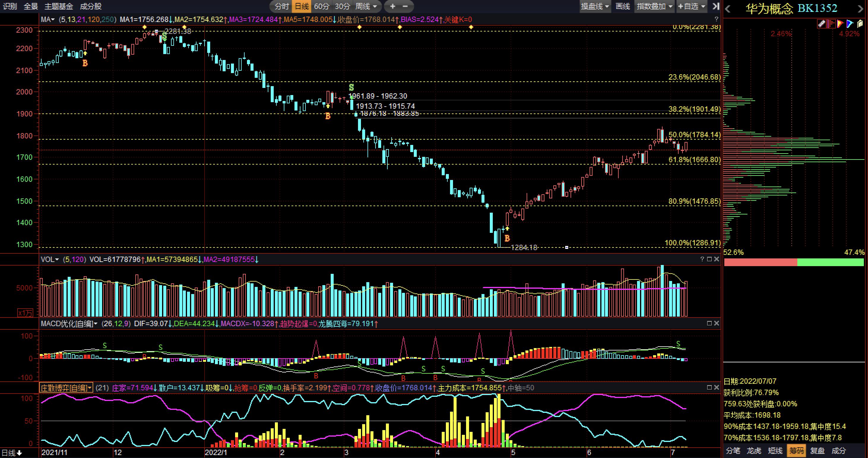
Task: Switch to 60分 period chart
Action: [x=321, y=6]
